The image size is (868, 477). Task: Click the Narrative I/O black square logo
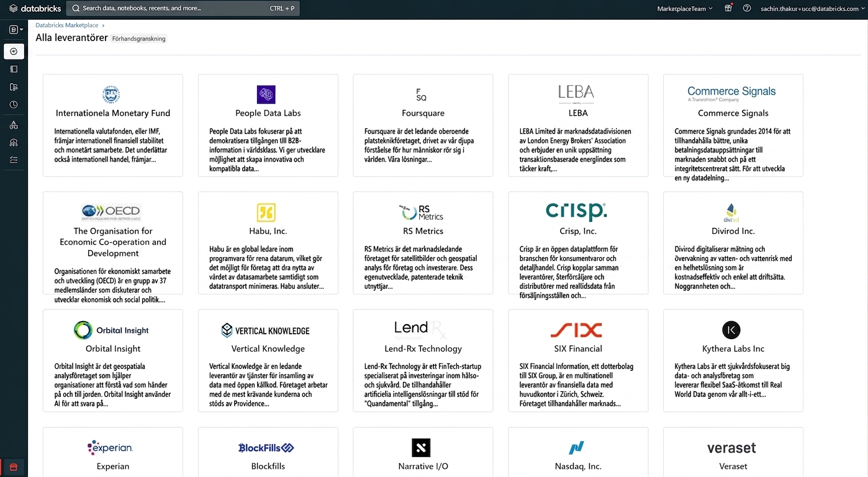422,448
